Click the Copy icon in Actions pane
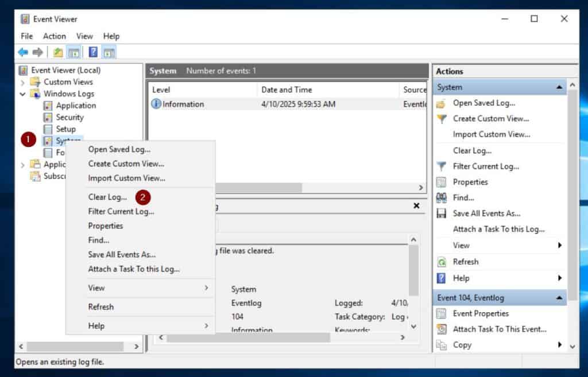Viewport: 588px width, 377px height. (x=442, y=345)
